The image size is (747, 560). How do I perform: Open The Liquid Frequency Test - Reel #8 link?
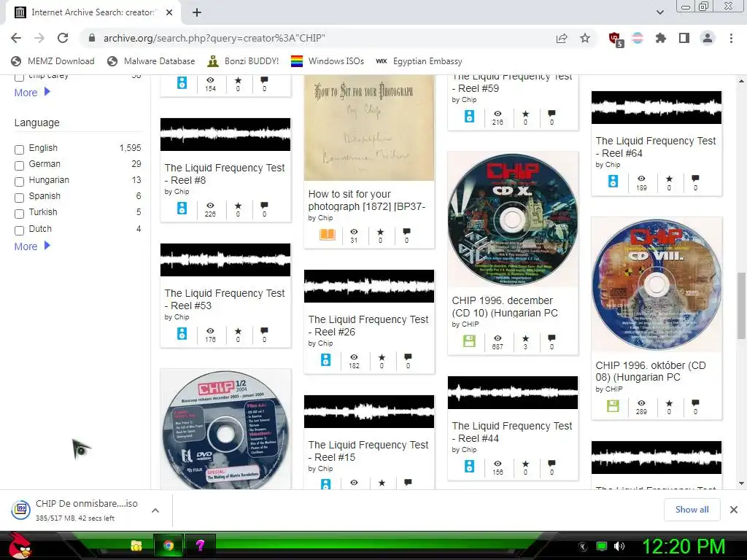coord(225,174)
